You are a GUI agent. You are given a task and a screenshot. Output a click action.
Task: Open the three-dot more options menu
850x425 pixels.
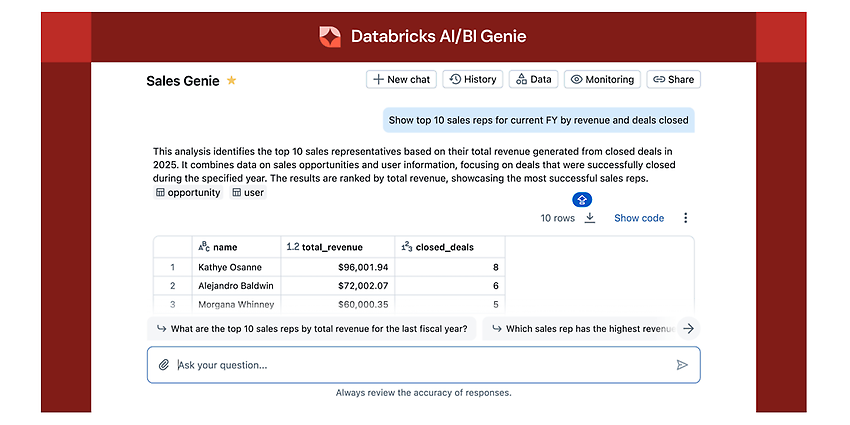coord(685,218)
